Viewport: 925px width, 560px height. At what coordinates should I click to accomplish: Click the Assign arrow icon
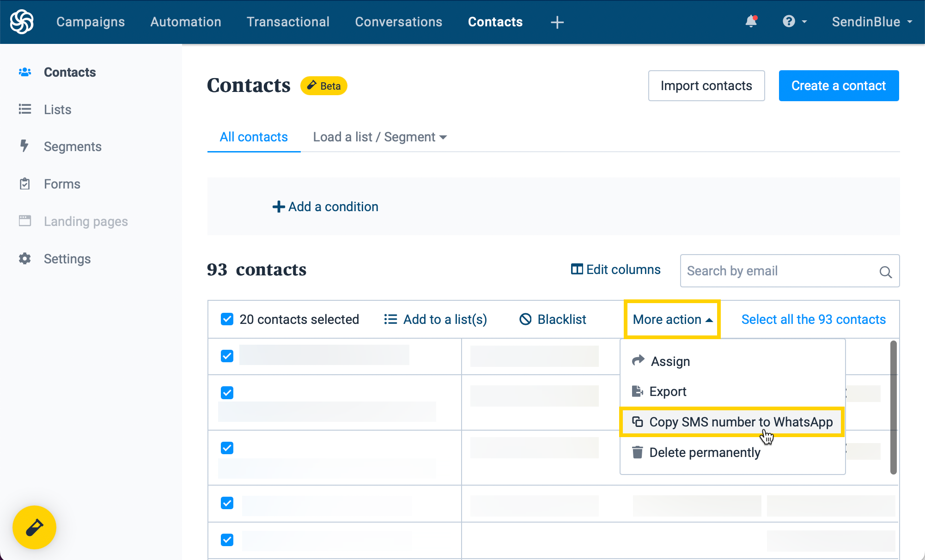pyautogui.click(x=638, y=360)
